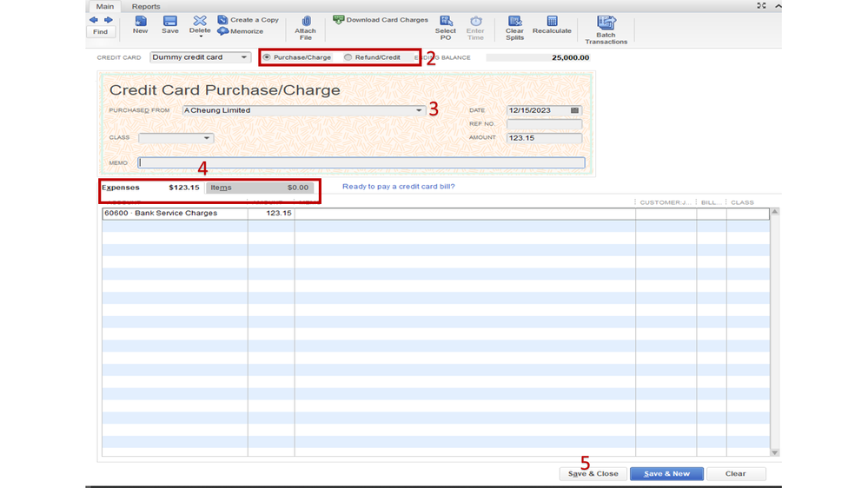Open the Batch Transactions tool
Viewport: 868px width, 488px height.
point(606,23)
